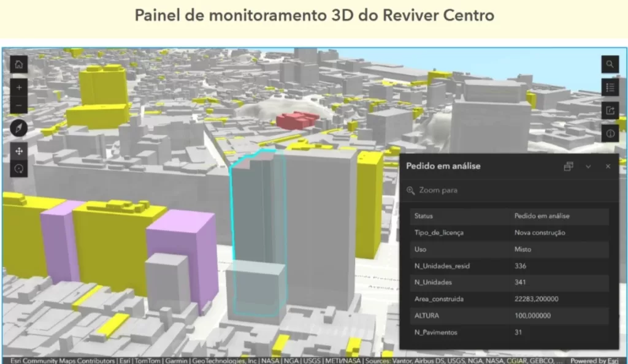628x364 pixels.
Task: Open the map search tool
Action: [x=610, y=64]
